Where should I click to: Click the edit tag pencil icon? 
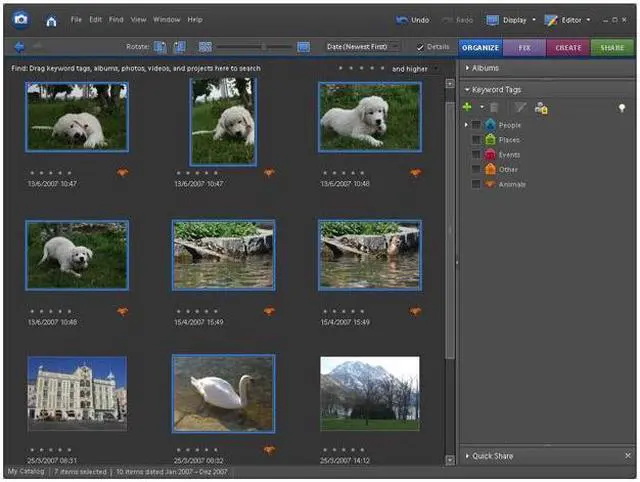pos(520,108)
